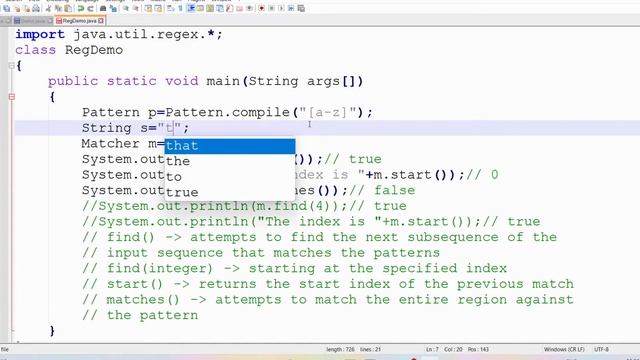640x360 pixels.
Task: Click comment '// matches() -> attempts to match'
Action: [x=328, y=300]
